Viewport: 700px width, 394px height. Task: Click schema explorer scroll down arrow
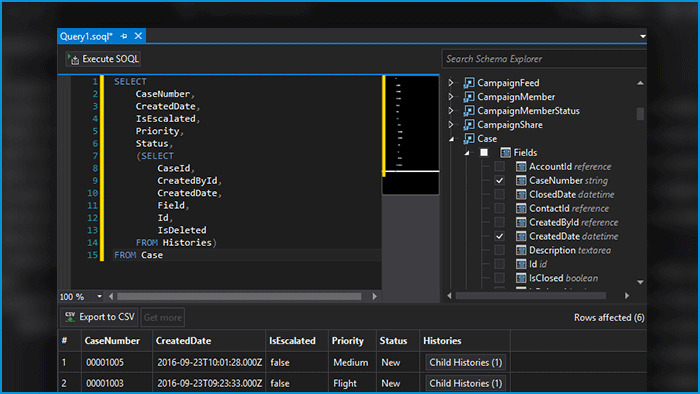click(640, 282)
